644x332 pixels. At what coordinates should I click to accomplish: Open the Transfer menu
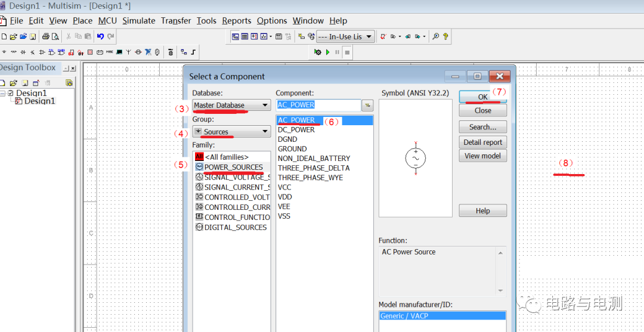pyautogui.click(x=176, y=20)
